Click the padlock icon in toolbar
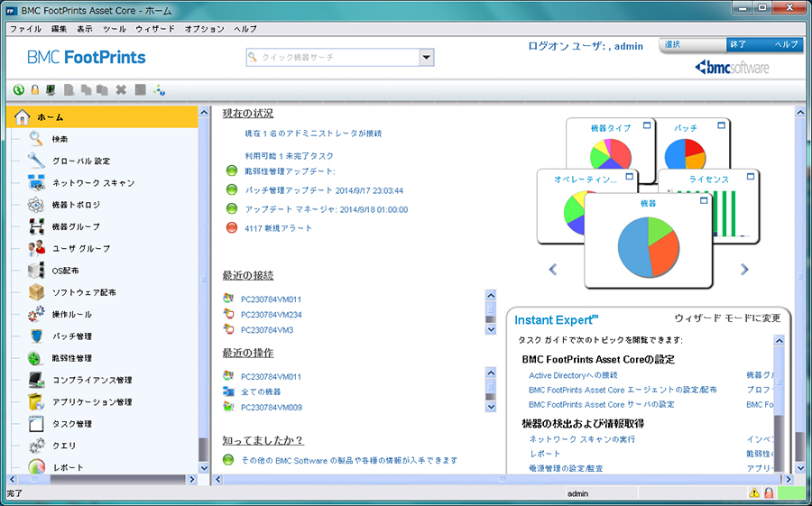The width and height of the screenshot is (812, 506). click(34, 89)
